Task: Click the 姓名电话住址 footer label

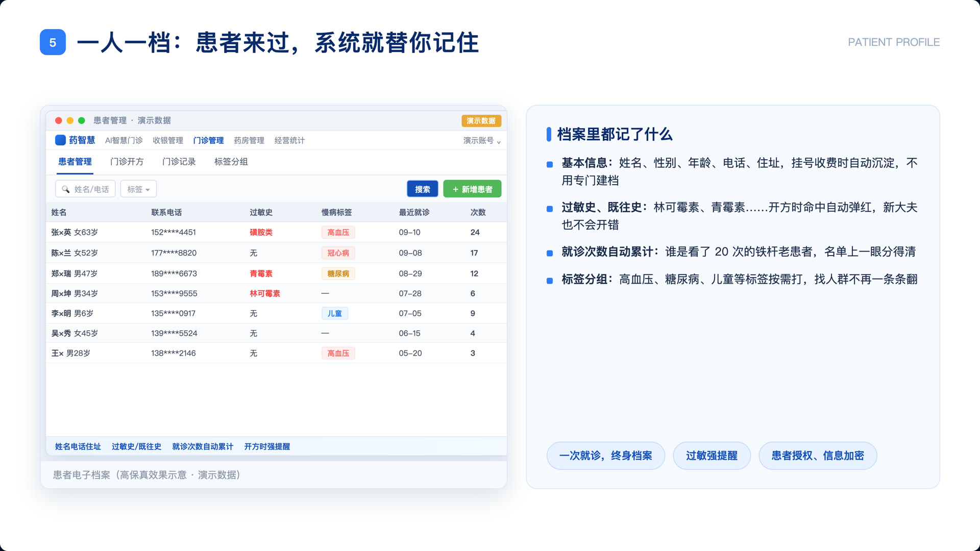Action: (78, 446)
